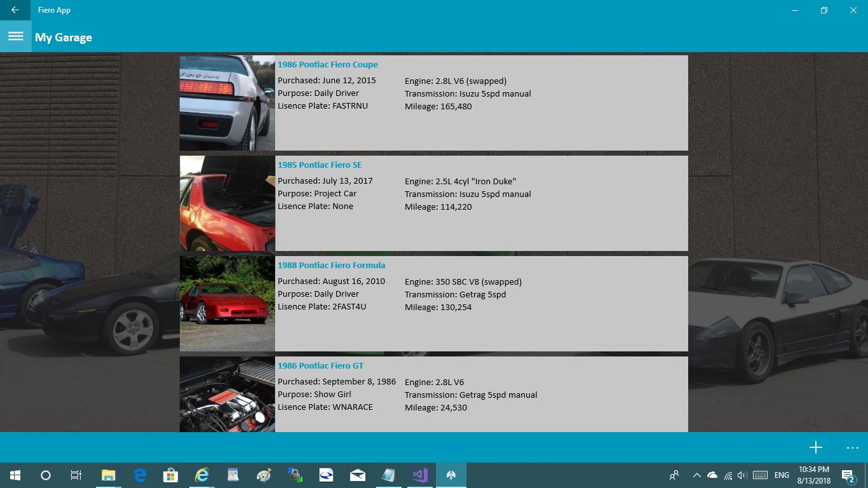
Task: Show hidden system tray icons
Action: [x=696, y=475]
